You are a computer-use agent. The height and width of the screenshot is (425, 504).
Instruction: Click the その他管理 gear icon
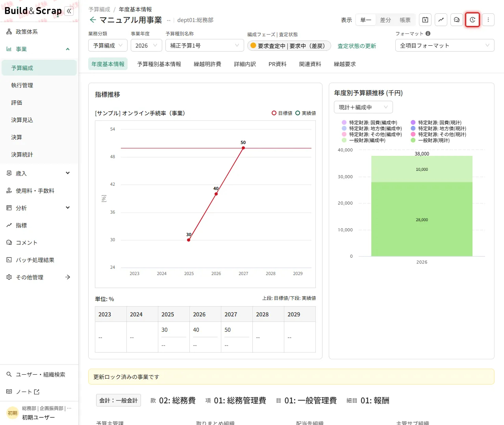click(x=9, y=277)
